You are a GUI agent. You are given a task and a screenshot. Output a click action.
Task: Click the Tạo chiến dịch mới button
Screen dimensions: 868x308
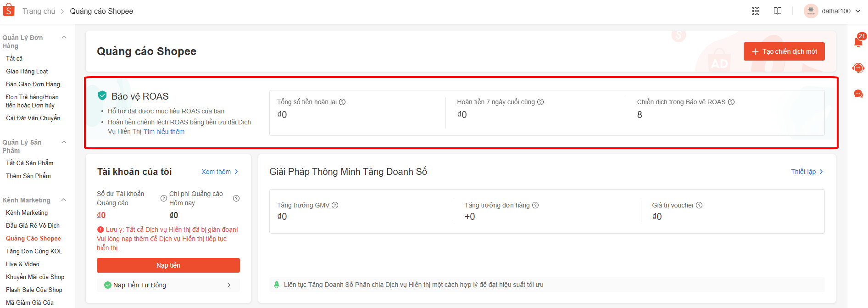pyautogui.click(x=784, y=51)
